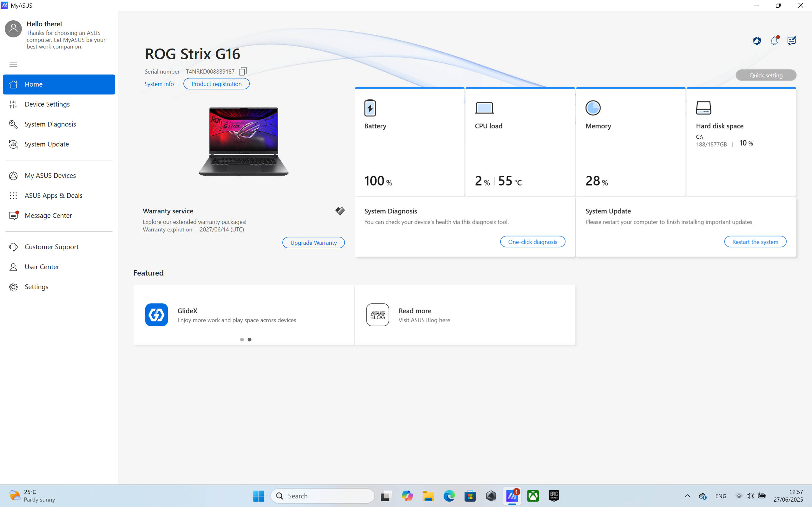Viewport: 812px width, 507px height.
Task: Select the first featured carousel dot
Action: click(x=242, y=339)
